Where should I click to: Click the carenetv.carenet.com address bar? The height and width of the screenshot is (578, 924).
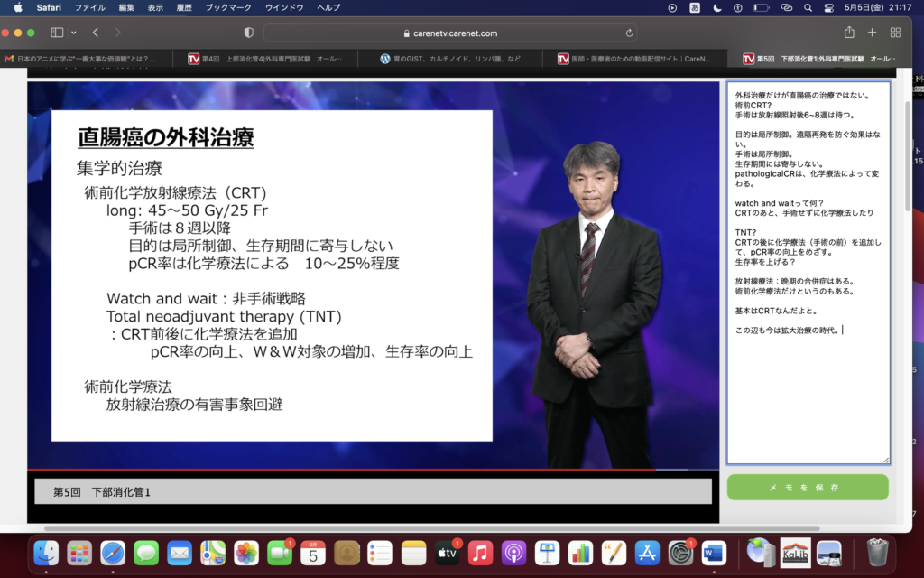tap(451, 33)
